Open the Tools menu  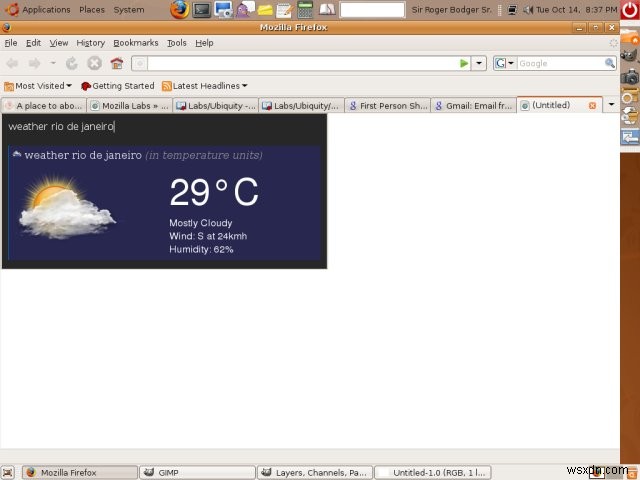pyautogui.click(x=177, y=43)
